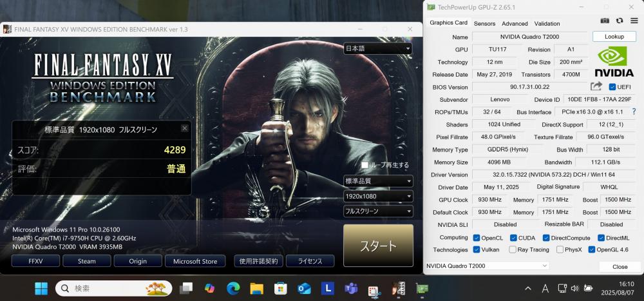The height and width of the screenshot is (301, 644).
Task: Enable the Ray Tracing checkbox
Action: coord(513,249)
